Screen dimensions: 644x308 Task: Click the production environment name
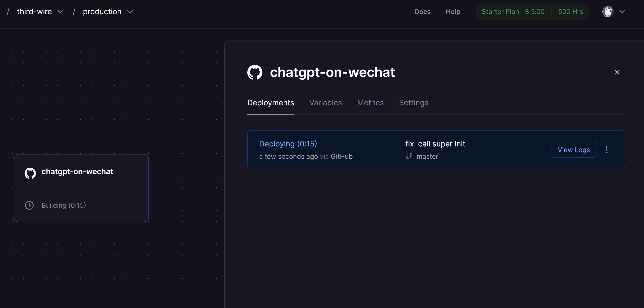[102, 12]
